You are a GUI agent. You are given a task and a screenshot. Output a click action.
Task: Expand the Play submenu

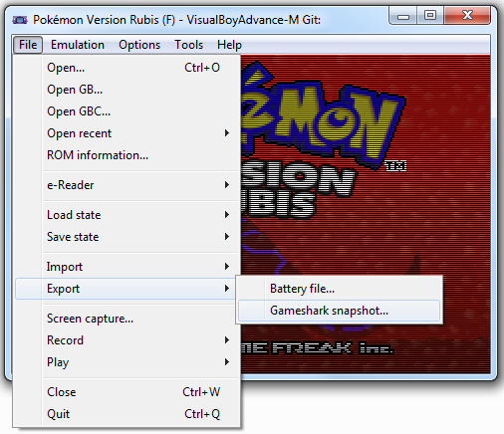tap(127, 362)
